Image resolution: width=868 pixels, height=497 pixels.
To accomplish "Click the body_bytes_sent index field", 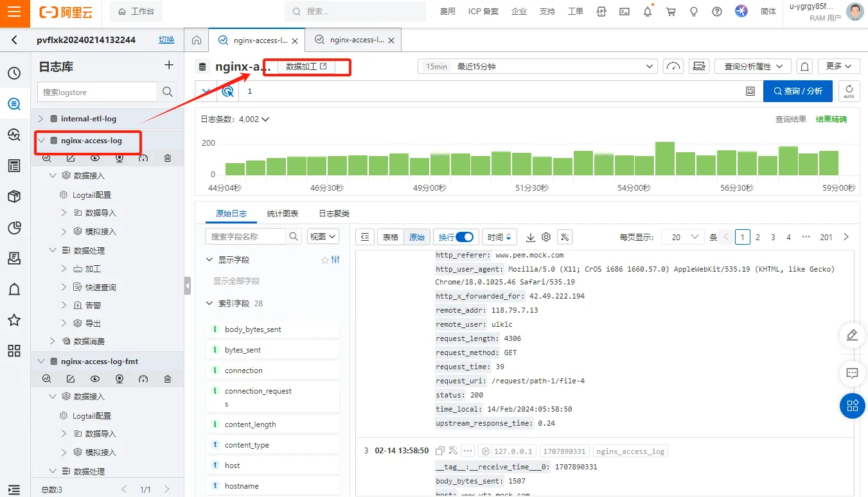I will tap(272, 329).
